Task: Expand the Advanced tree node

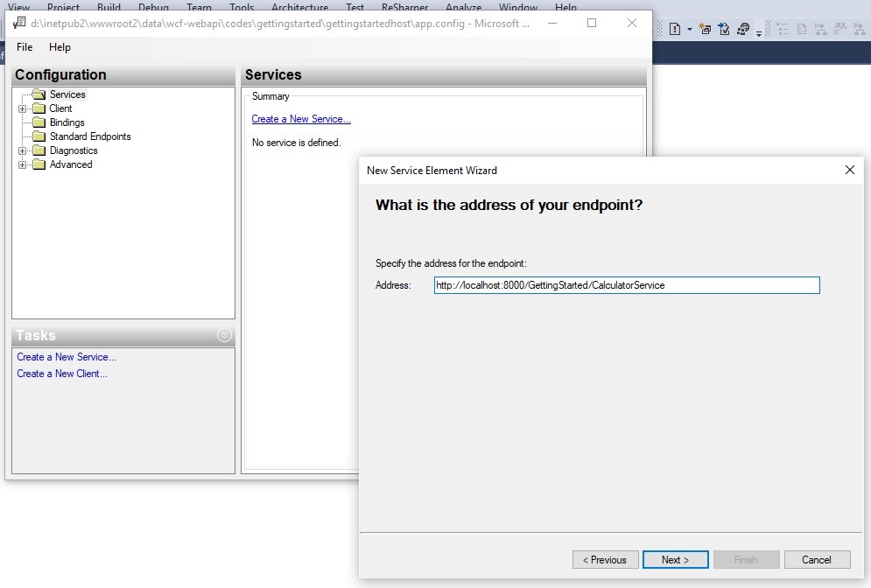Action: (x=22, y=164)
